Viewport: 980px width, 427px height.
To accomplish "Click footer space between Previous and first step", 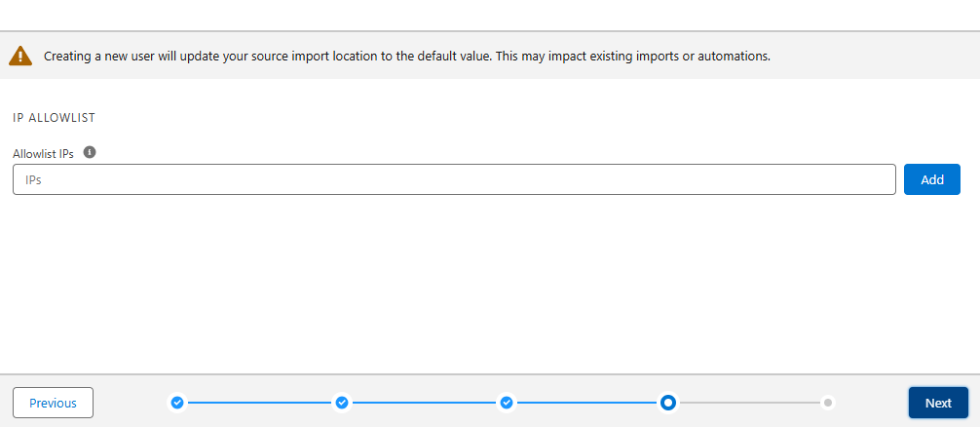I will (132, 402).
